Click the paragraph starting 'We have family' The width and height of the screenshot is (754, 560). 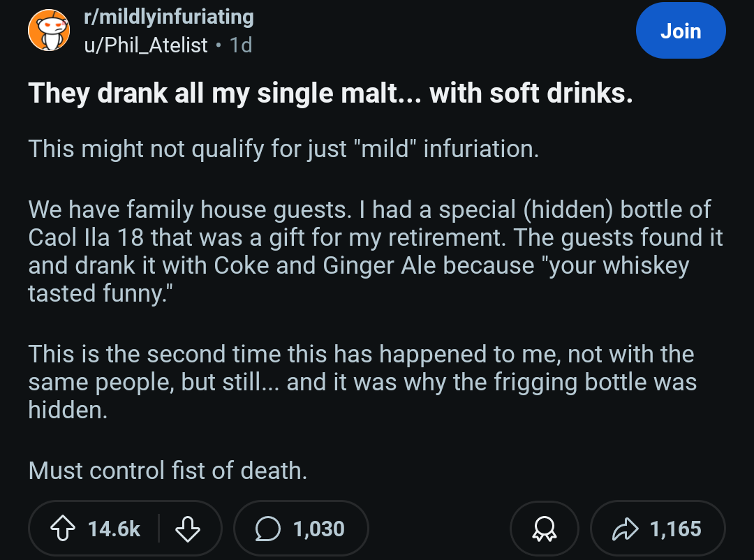[376, 251]
